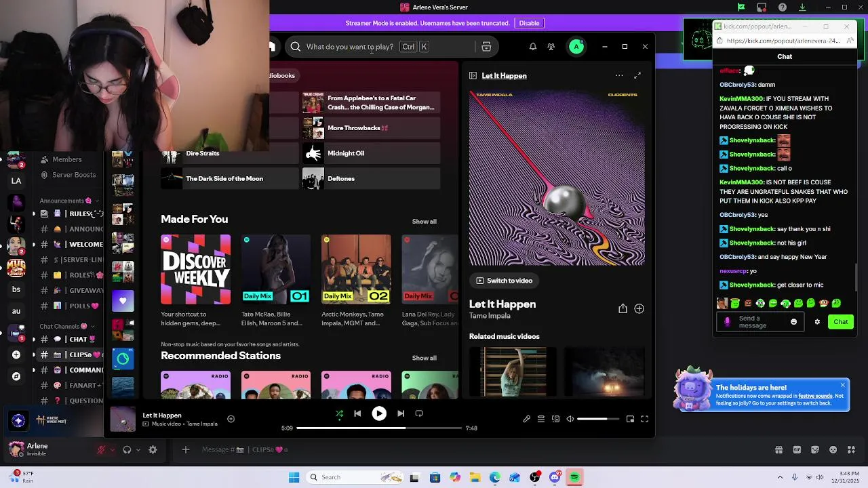Viewport: 868px width, 488px height.
Task: Open connect to a device icon
Action: 556,419
